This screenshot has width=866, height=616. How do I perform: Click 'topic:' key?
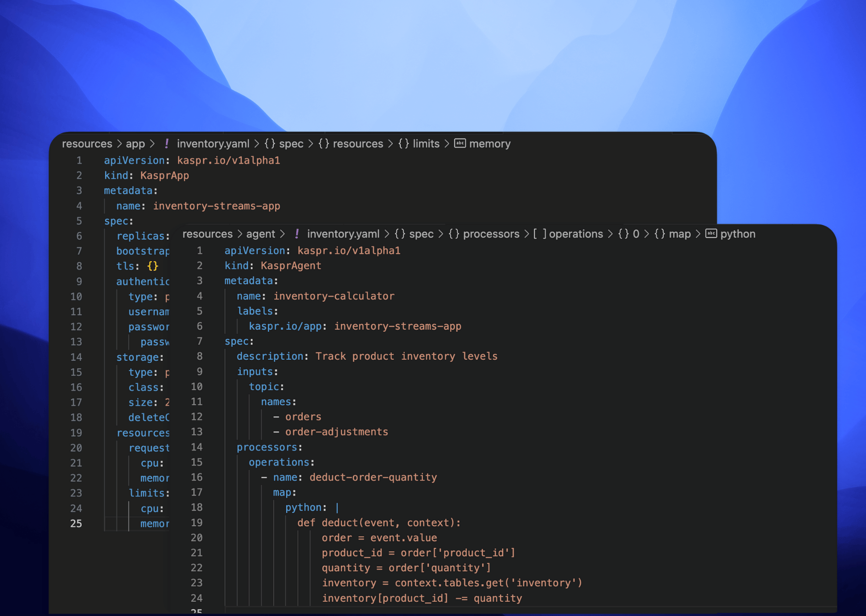pyautogui.click(x=266, y=387)
